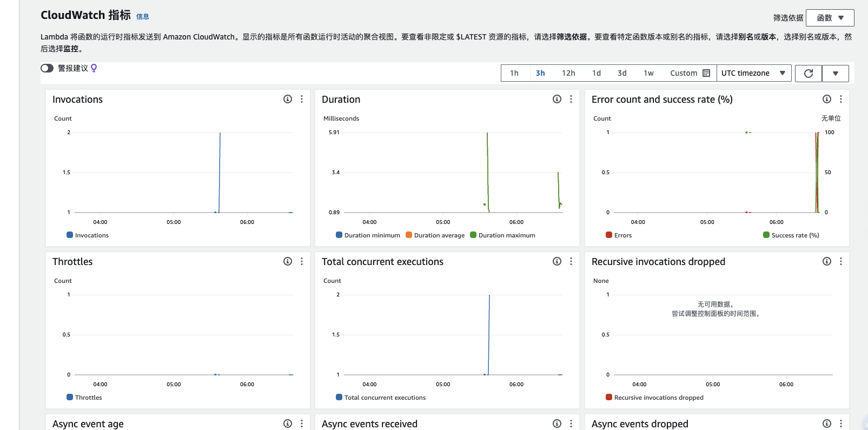Toggle Recursive invocations dropped legend entry

(654, 398)
